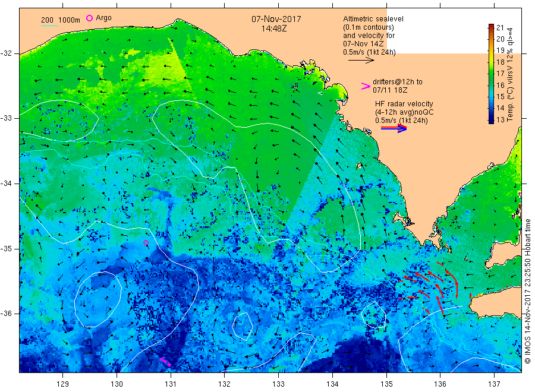The image size is (535, 392).
Task: Click longitude axis label 136
Action: click(x=440, y=384)
